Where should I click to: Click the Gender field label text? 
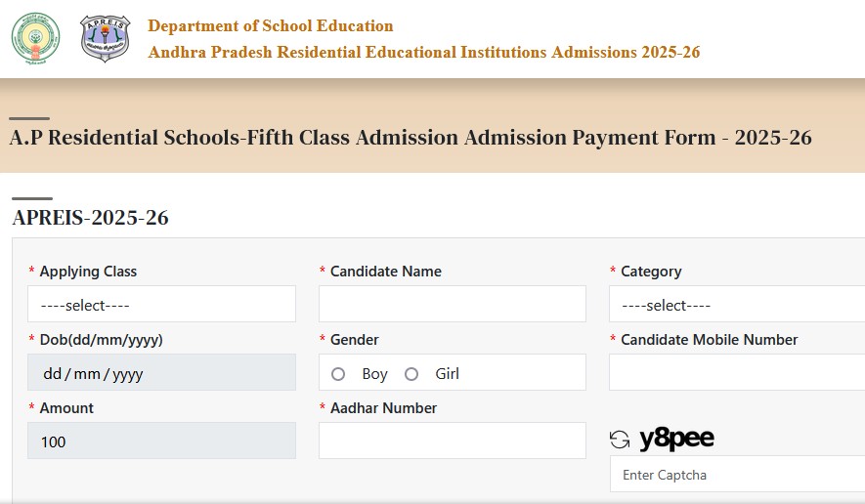354,340
